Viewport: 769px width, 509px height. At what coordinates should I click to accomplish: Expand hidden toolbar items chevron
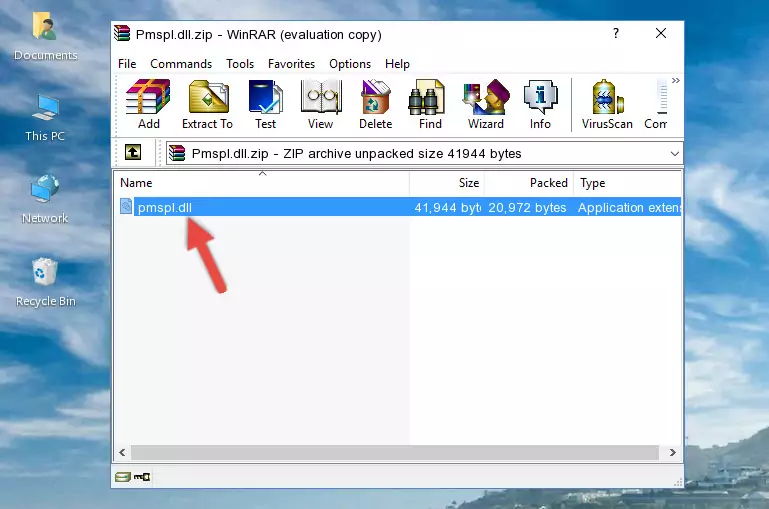point(676,80)
